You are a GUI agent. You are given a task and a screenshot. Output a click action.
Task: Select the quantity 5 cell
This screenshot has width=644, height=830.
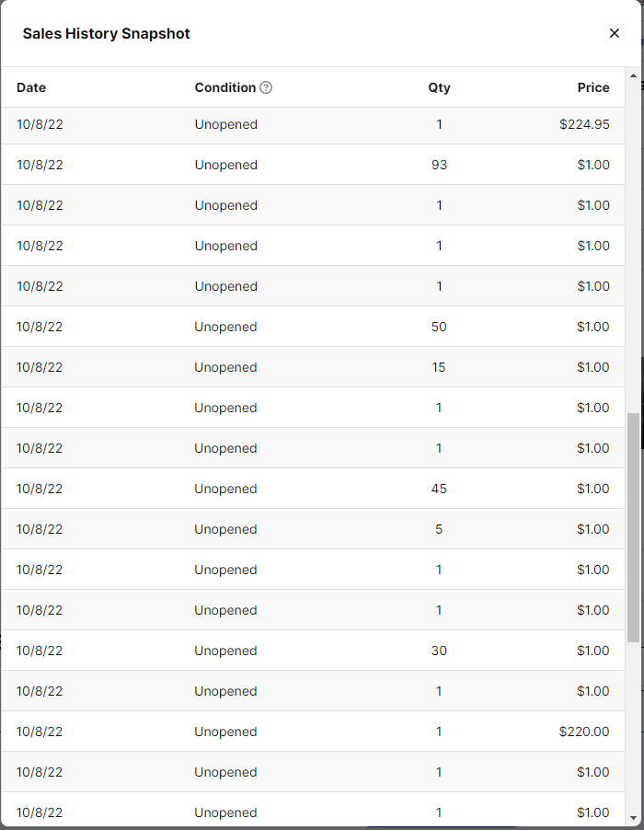[x=439, y=529]
